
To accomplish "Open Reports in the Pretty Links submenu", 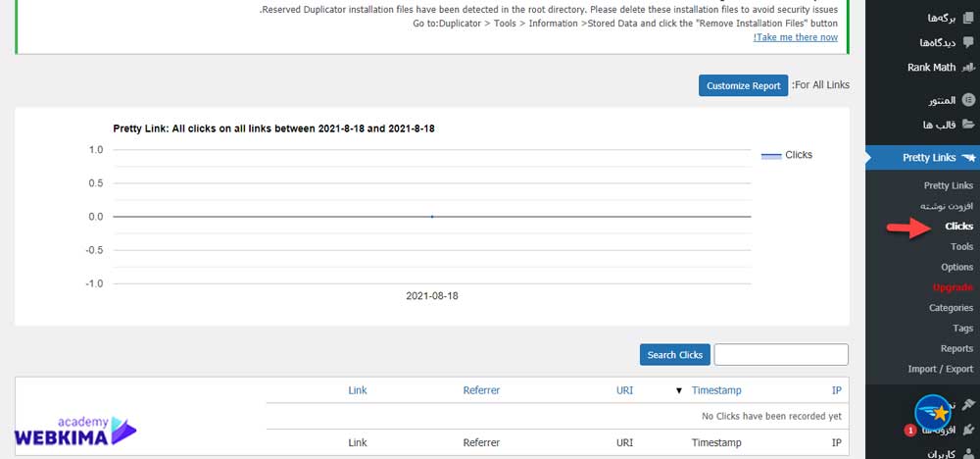I will click(x=956, y=348).
